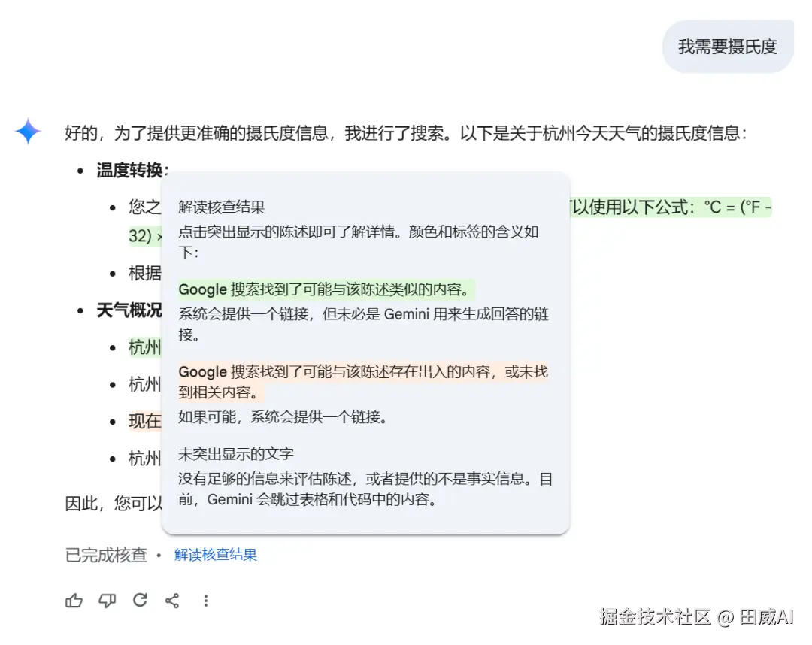
Task: Click the orange highlighted 现在 statement
Action: (x=145, y=421)
